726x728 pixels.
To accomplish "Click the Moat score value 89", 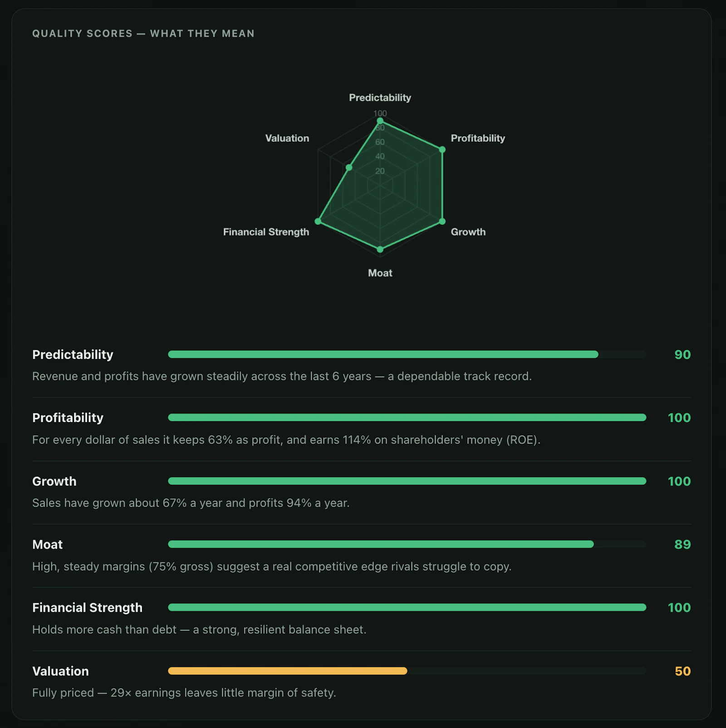I will [x=682, y=544].
